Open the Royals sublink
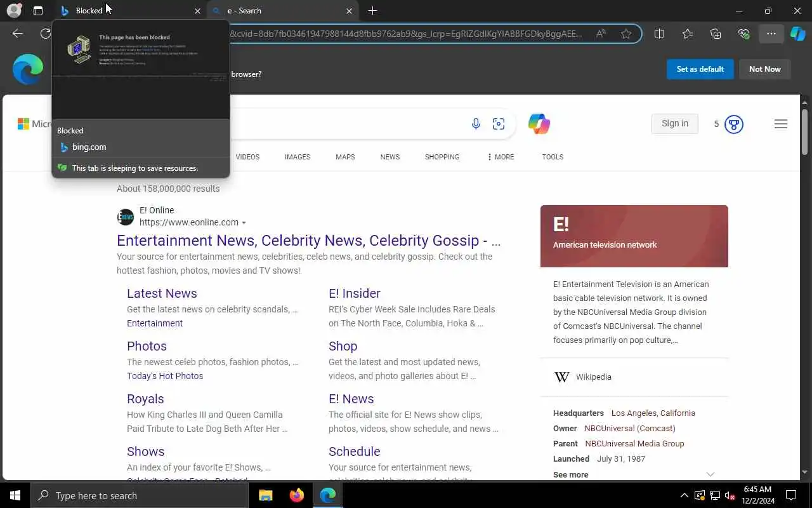Screen dimensions: 812x508 pos(145,399)
